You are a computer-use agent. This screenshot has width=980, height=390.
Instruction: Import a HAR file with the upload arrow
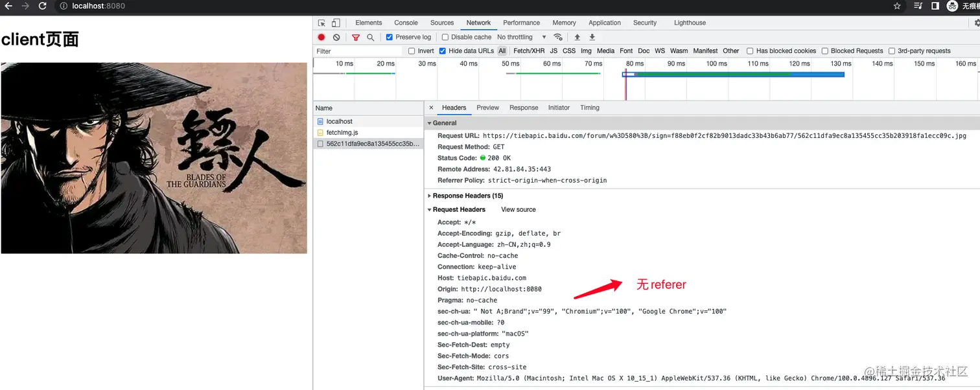[577, 38]
